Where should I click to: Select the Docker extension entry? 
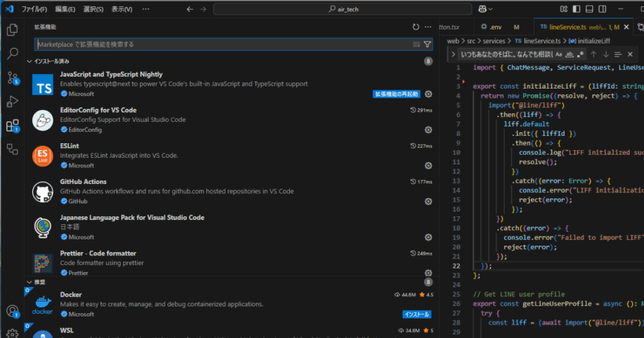232,304
